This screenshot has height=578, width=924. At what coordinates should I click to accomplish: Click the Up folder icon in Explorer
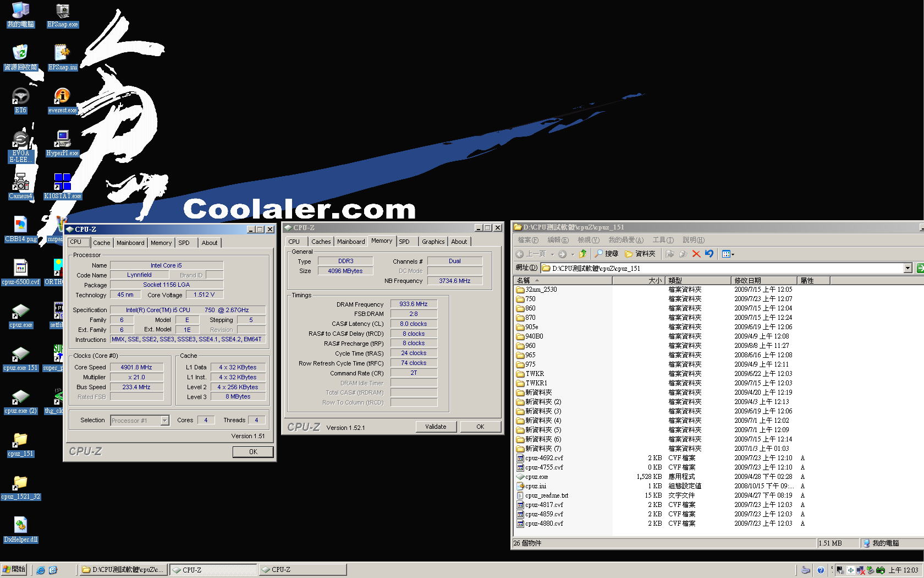pos(583,254)
